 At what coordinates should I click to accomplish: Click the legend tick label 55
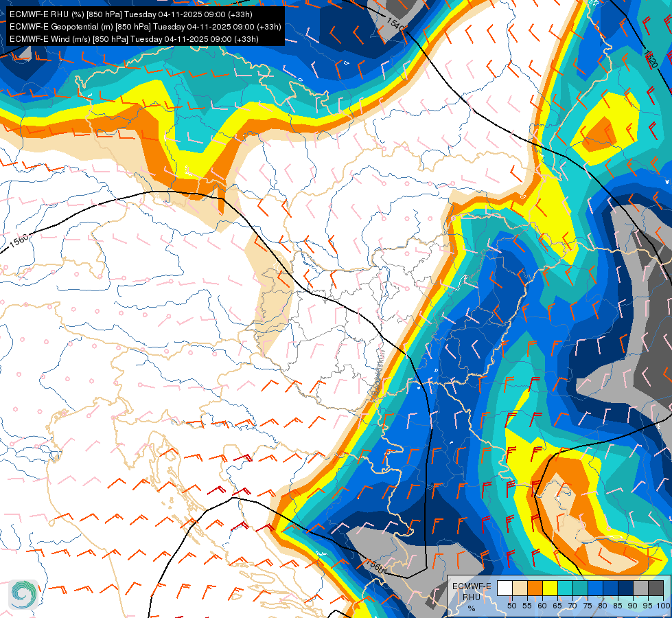point(527,606)
